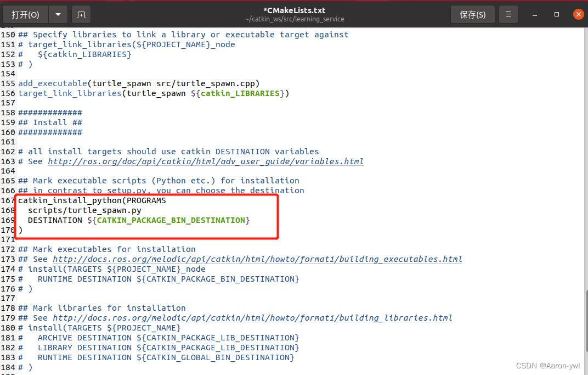Click the Open (打开) button
Image resolution: width=588 pixels, height=375 pixels.
(25, 15)
